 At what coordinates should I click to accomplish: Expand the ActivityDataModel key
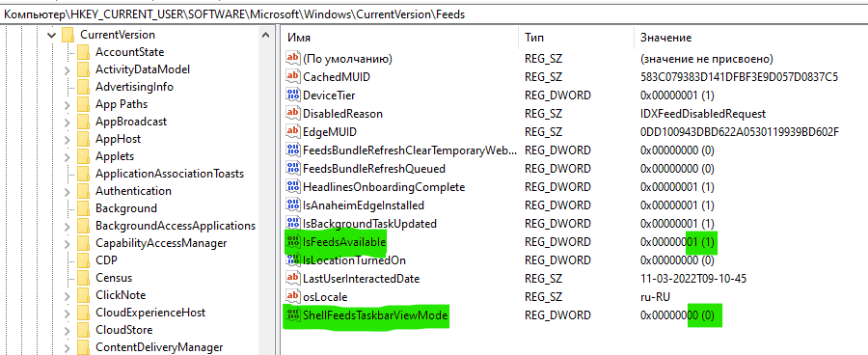(67, 69)
